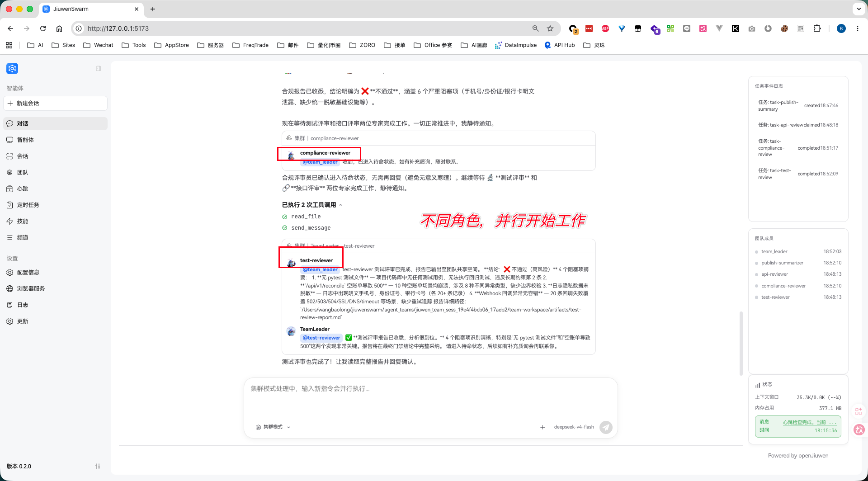The image size is (868, 481).
Task: Click the chat vertical scrollbar
Action: pyautogui.click(x=741, y=343)
